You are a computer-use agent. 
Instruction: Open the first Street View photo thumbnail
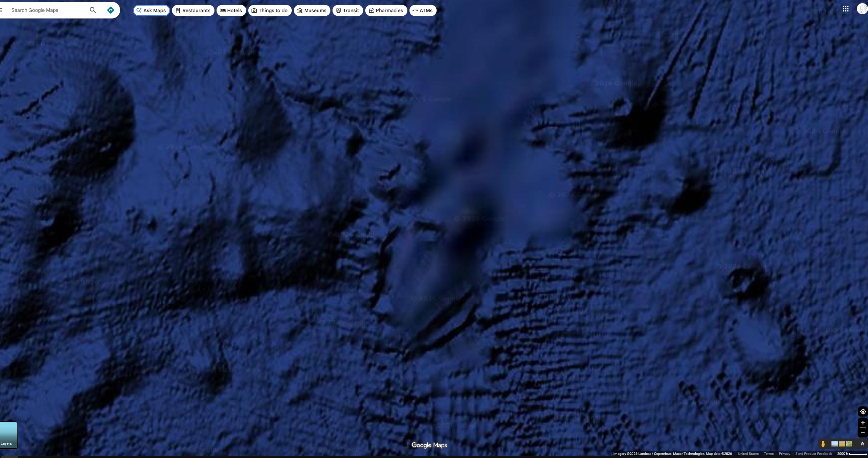coord(835,444)
